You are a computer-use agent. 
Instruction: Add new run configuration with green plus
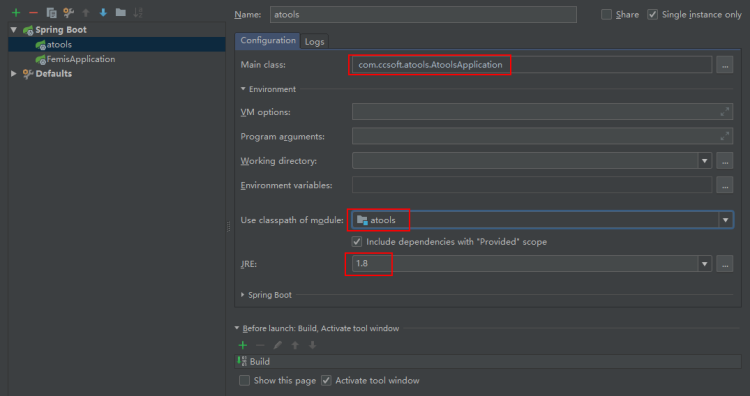click(x=16, y=13)
